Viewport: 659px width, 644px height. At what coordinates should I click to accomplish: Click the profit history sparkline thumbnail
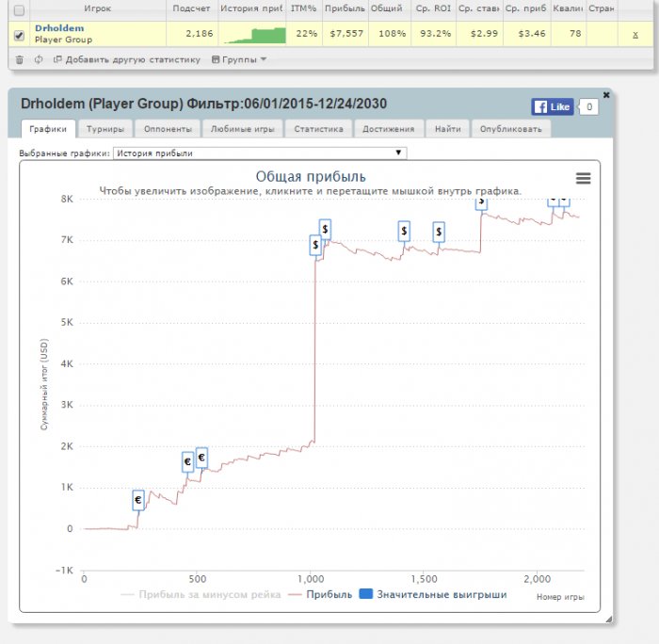click(x=254, y=35)
